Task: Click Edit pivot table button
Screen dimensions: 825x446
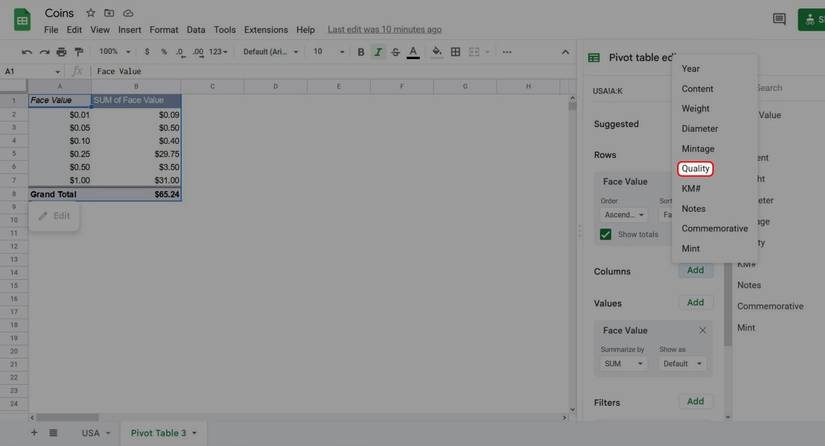Action: click(x=54, y=216)
